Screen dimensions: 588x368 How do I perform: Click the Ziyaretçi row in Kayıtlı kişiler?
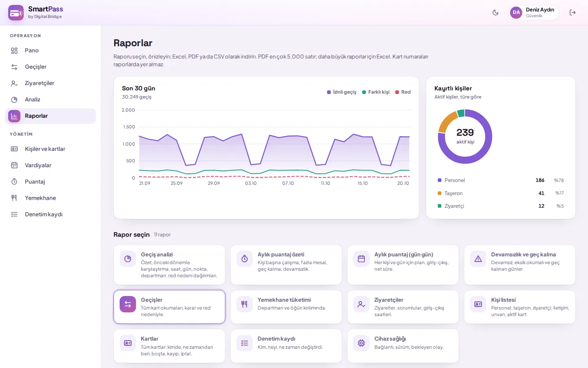point(501,206)
